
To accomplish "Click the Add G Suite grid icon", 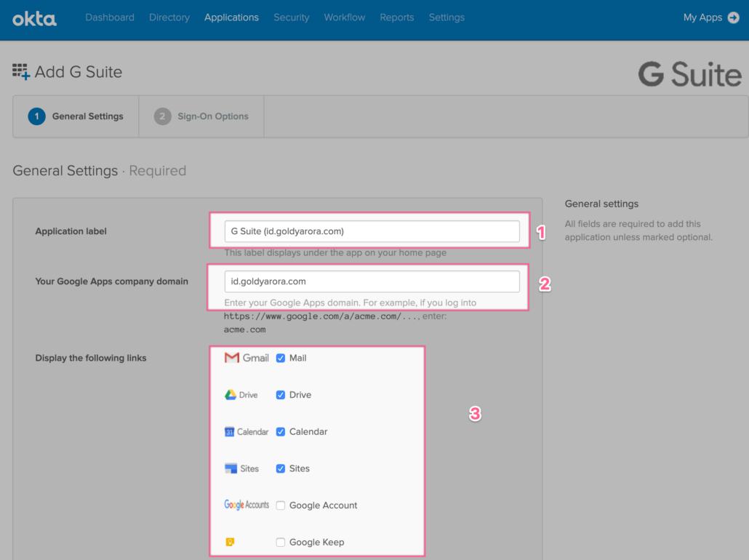I will [21, 72].
